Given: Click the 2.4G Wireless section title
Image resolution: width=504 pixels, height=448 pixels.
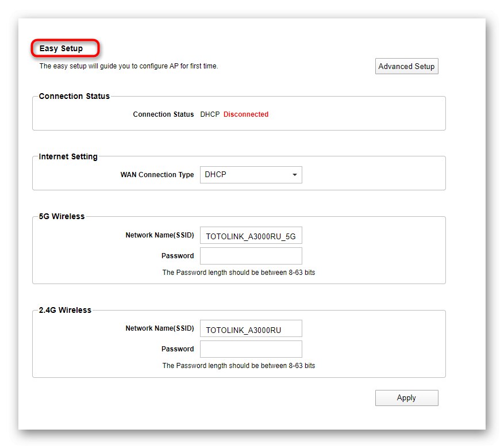Looking at the screenshot, I should point(65,310).
